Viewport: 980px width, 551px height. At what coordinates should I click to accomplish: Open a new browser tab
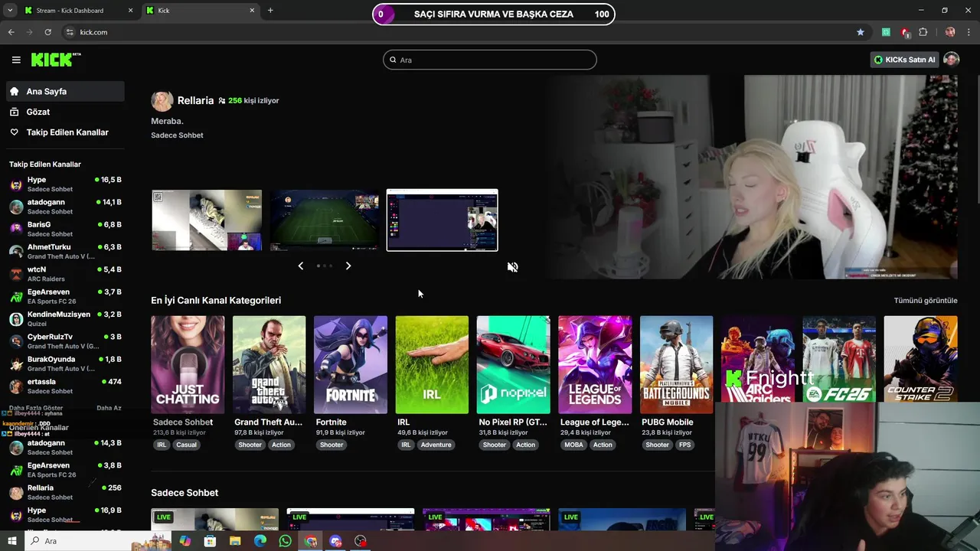(270, 10)
